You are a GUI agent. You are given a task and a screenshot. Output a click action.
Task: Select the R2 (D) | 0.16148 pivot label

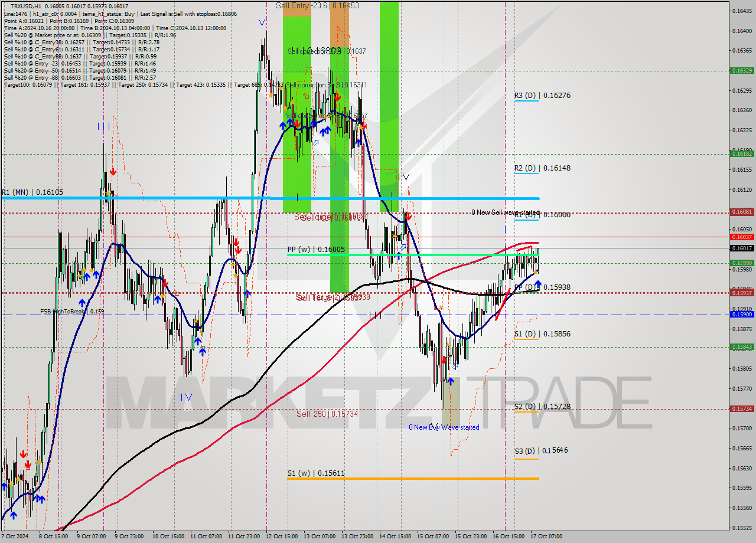click(x=542, y=168)
